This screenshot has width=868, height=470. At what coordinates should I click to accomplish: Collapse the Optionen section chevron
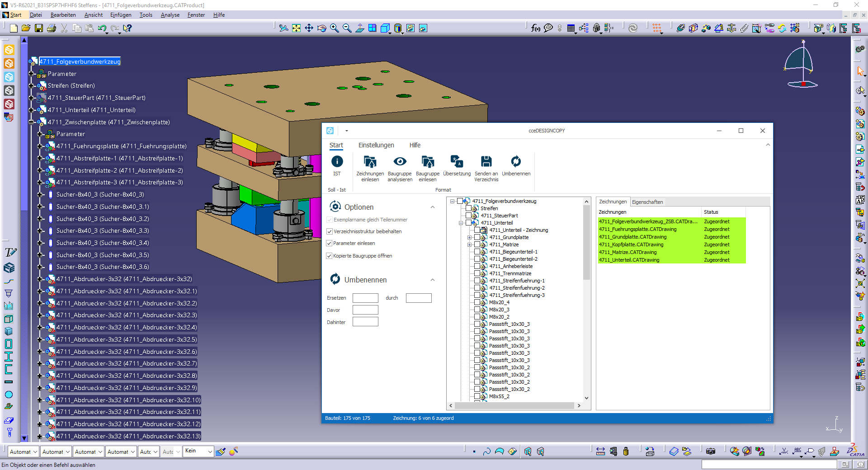433,207
